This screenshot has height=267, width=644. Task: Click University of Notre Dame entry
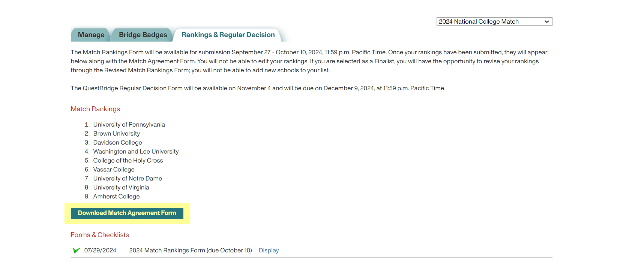[128, 178]
